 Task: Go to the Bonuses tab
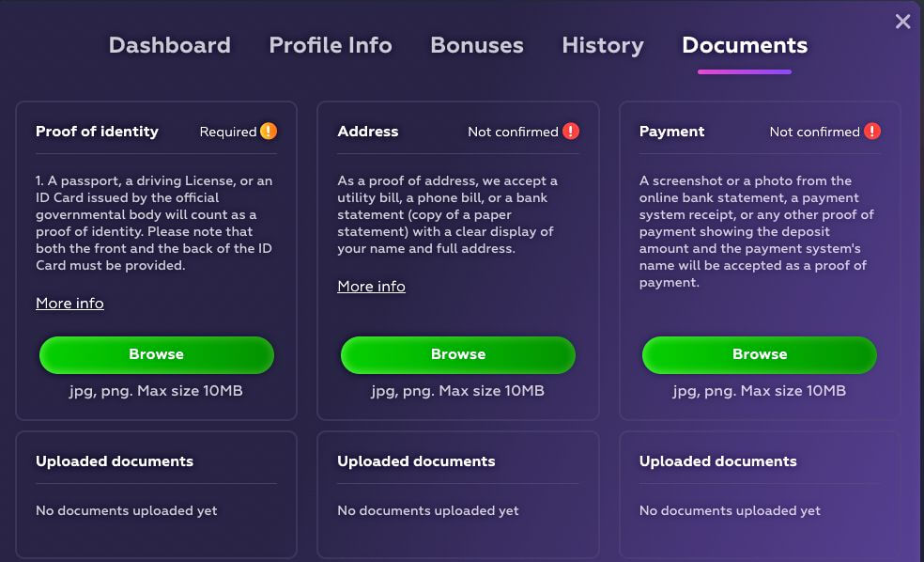[477, 45]
